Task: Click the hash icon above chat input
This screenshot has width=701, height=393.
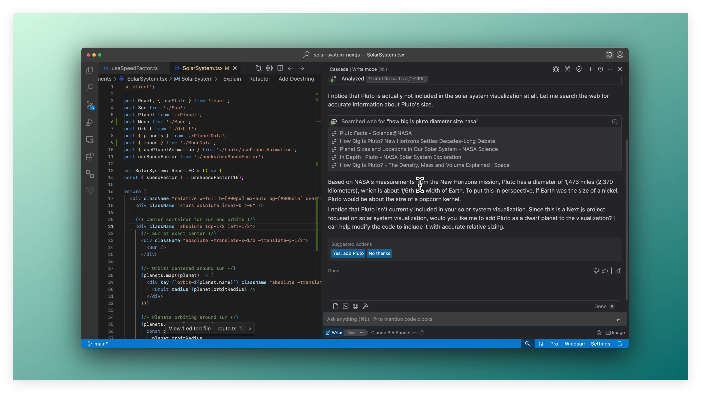Action: 355,306
